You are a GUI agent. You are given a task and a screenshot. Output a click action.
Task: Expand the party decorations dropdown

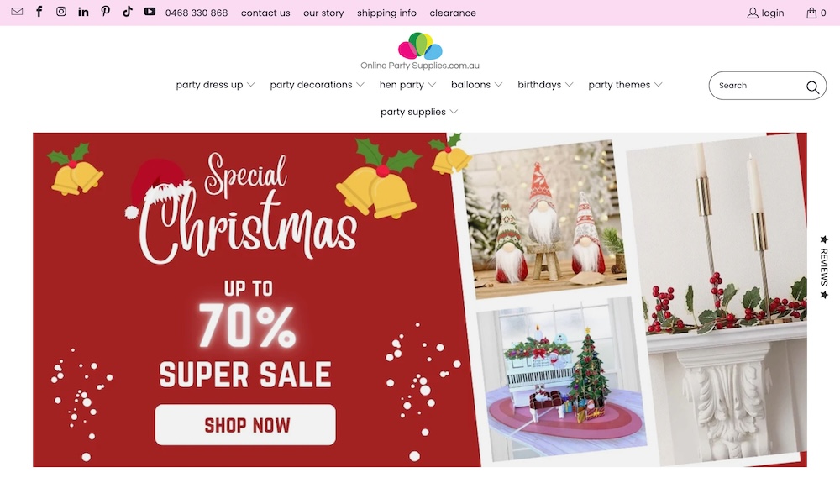[x=317, y=85]
